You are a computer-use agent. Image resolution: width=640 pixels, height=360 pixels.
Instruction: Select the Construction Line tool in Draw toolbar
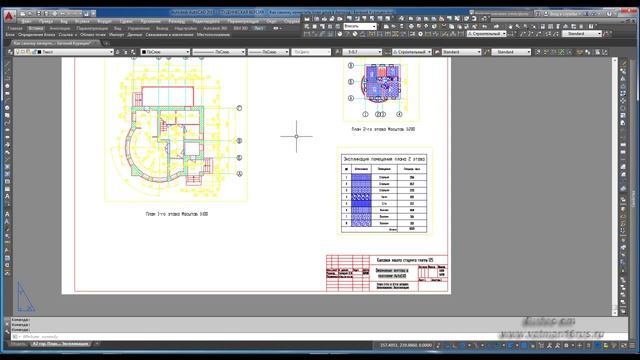[x=7, y=71]
